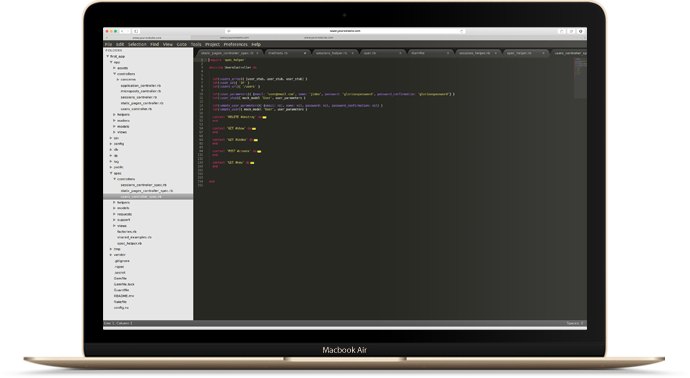Open the Selection menu

coord(137,44)
